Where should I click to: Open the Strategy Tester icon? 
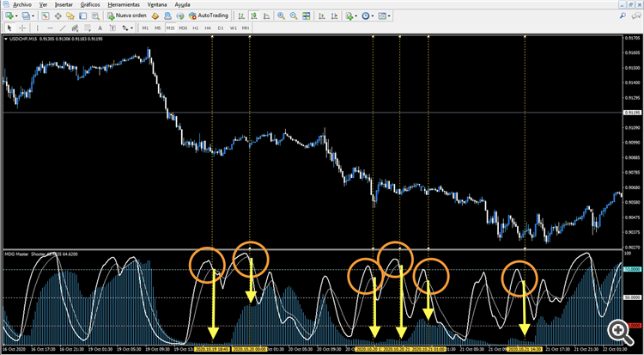click(x=95, y=15)
